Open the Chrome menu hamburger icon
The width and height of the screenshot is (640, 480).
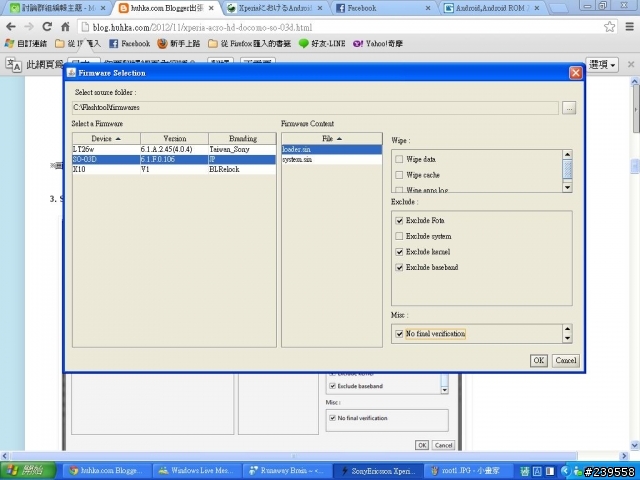click(629, 27)
